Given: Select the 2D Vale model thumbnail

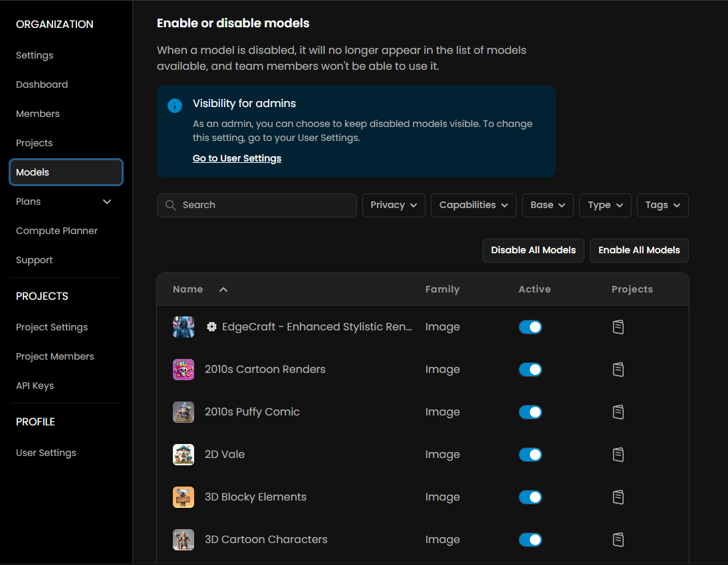Looking at the screenshot, I should tap(183, 455).
